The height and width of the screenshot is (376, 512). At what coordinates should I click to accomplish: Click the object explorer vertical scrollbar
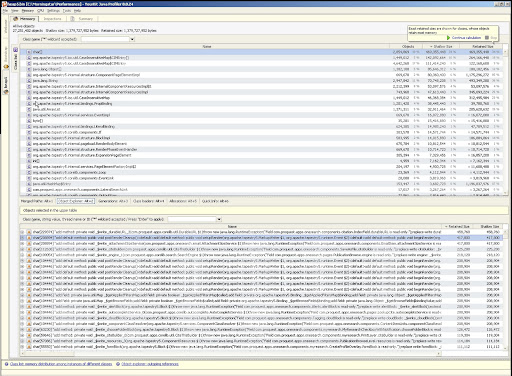point(505,289)
